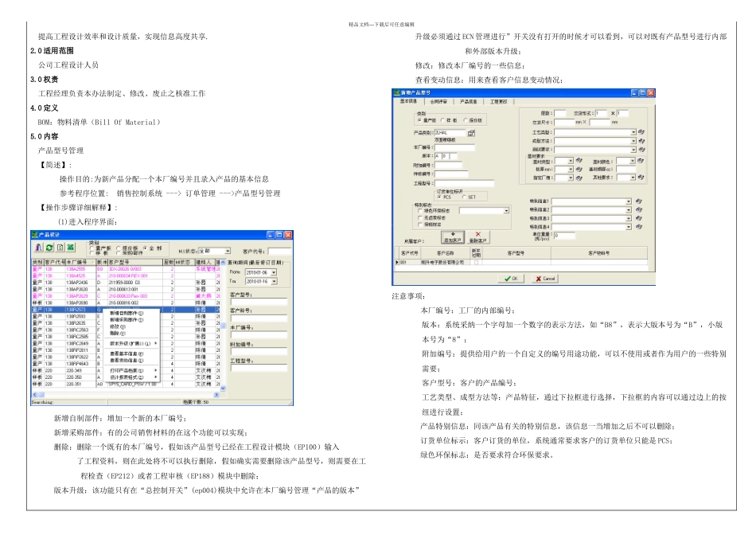Select 量产板 radio in 产品设计 window
Image resolution: width=756 pixels, height=535 pixels.
92,248
